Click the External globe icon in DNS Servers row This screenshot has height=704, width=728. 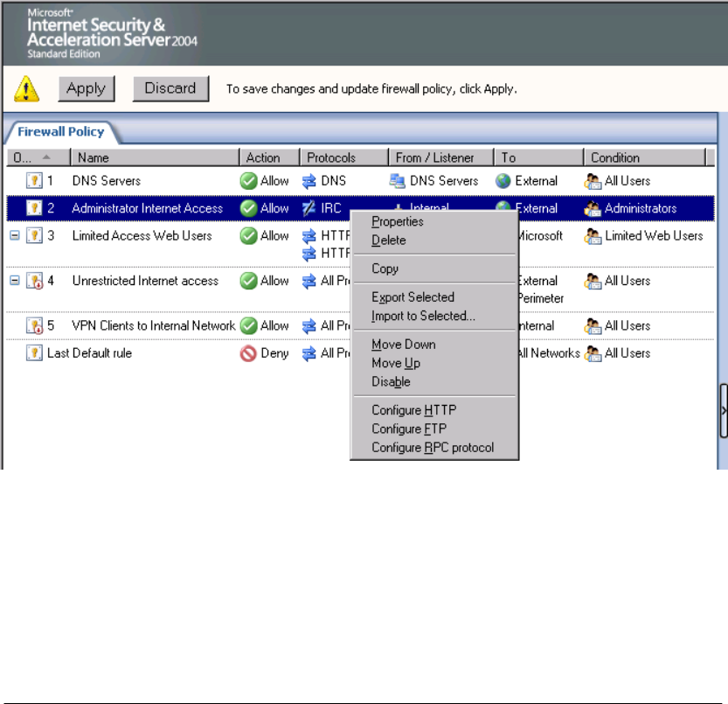click(503, 181)
